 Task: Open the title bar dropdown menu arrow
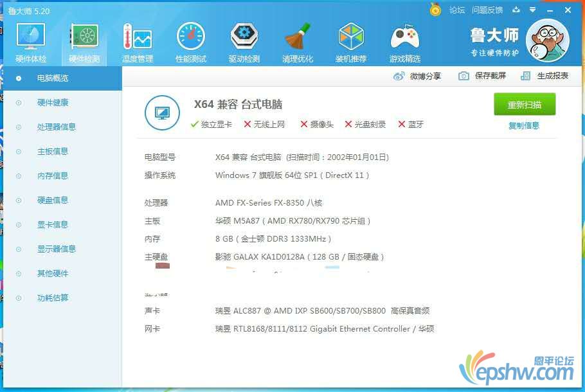533,10
